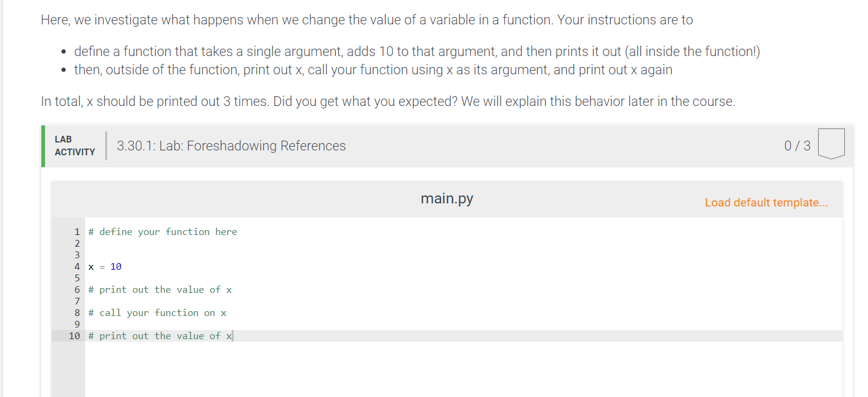Click the number literal 10 on line 4
868x397 pixels.
(x=115, y=266)
